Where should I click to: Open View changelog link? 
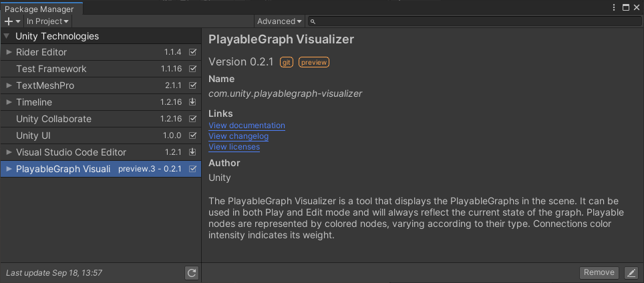(x=238, y=136)
